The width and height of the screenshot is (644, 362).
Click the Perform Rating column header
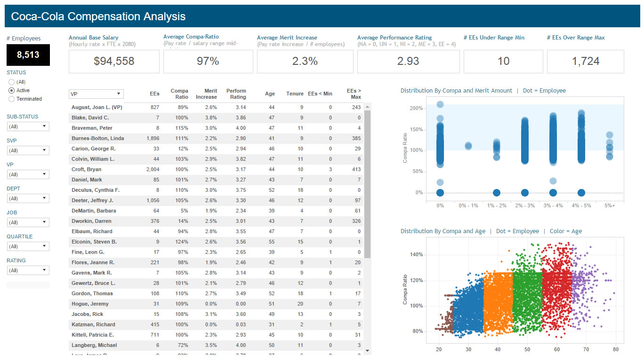[236, 94]
